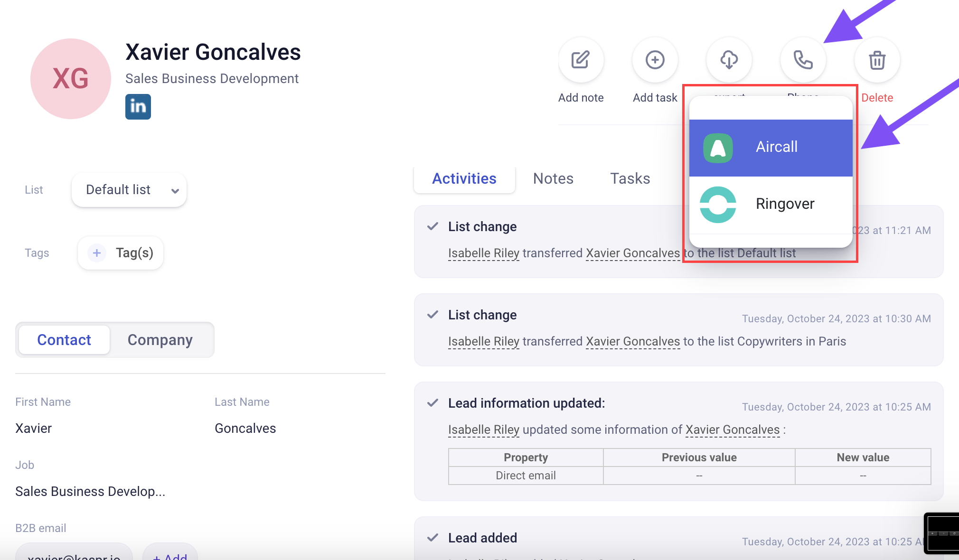Viewport: 959px width, 560px height.
Task: Click the Delete trash can icon
Action: [x=877, y=60]
